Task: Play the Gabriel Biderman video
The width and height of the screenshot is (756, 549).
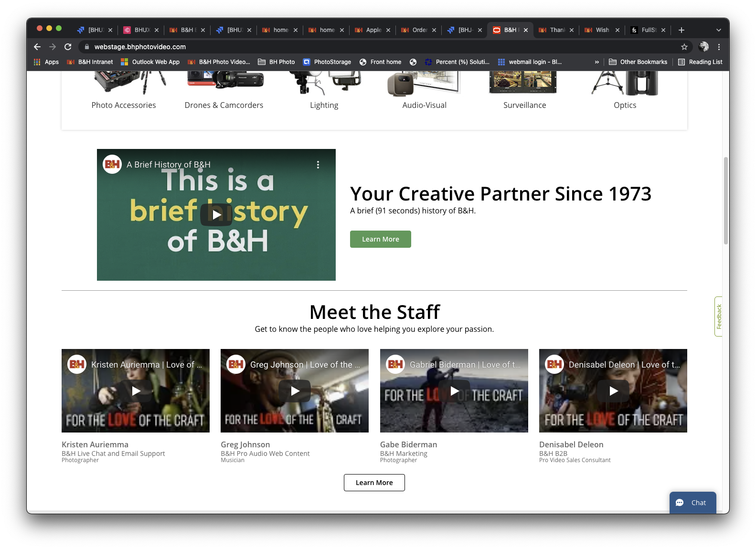Action: (455, 391)
